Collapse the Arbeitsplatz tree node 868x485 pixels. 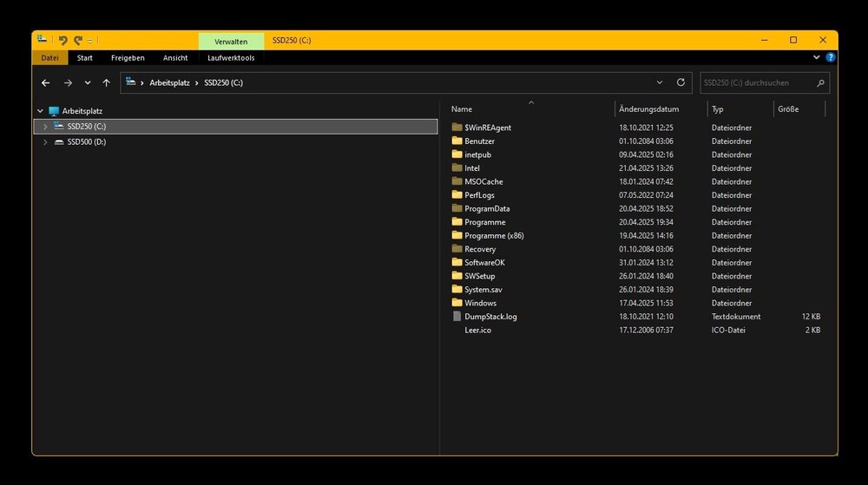click(40, 111)
